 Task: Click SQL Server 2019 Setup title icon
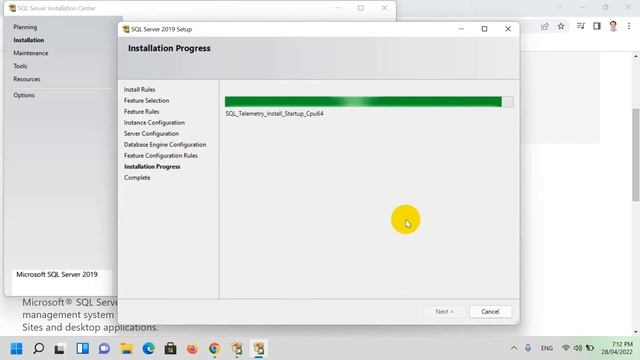[126, 29]
